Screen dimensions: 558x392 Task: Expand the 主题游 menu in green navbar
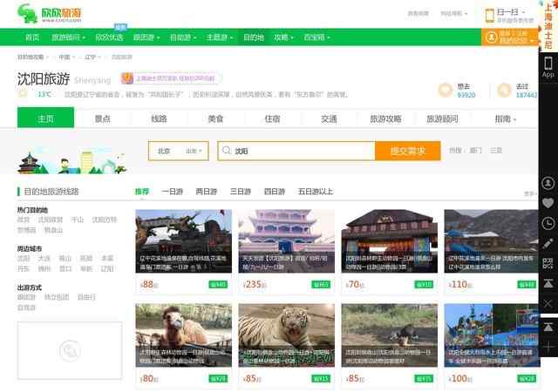[219, 37]
